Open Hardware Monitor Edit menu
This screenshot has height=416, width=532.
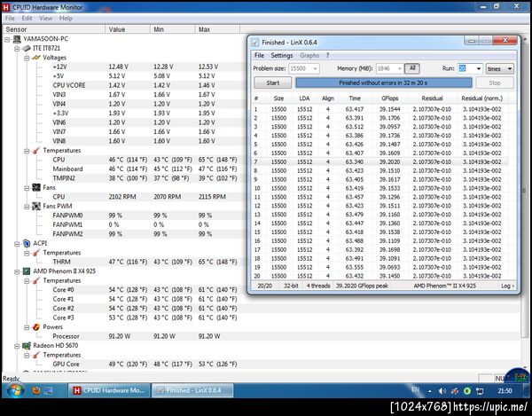tap(27, 19)
